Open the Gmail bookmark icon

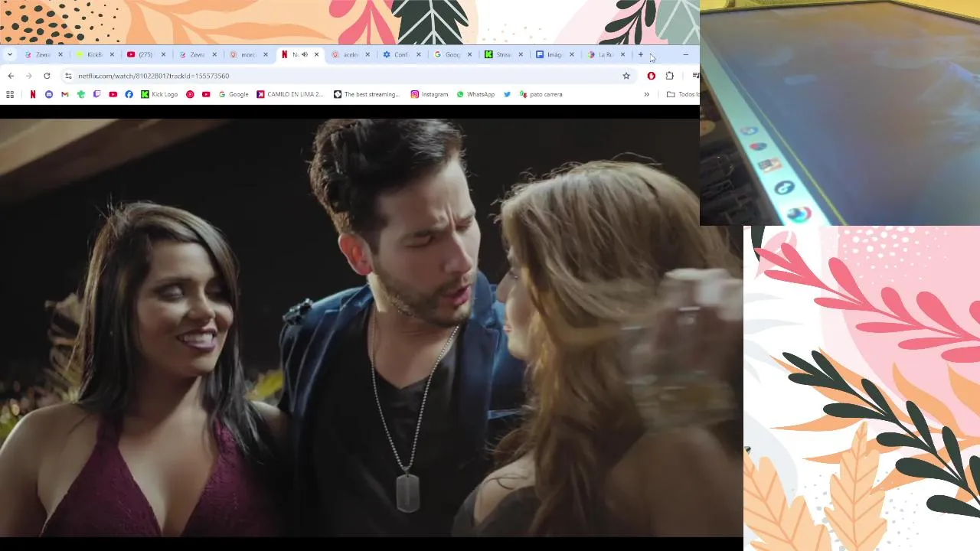click(x=65, y=94)
